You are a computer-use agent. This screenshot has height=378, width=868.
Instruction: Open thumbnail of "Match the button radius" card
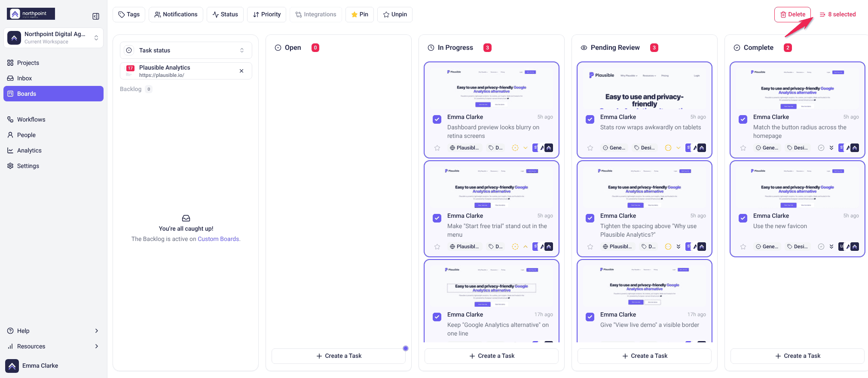tap(798, 88)
